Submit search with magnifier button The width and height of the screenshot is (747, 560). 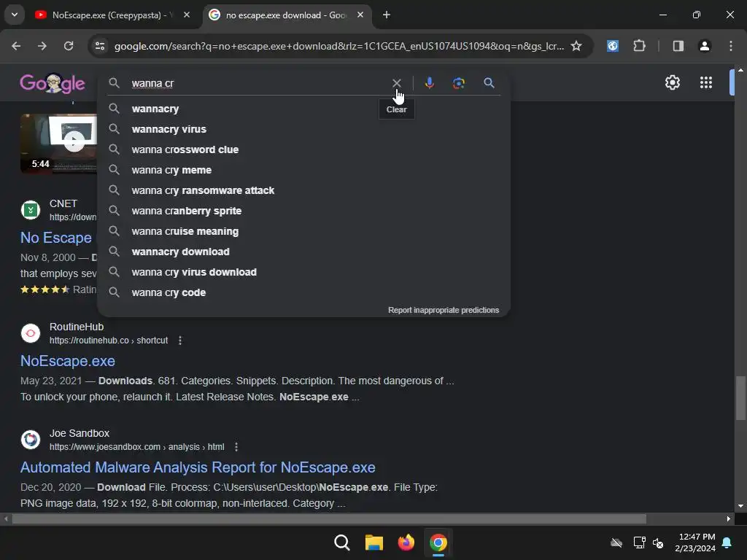pos(489,83)
